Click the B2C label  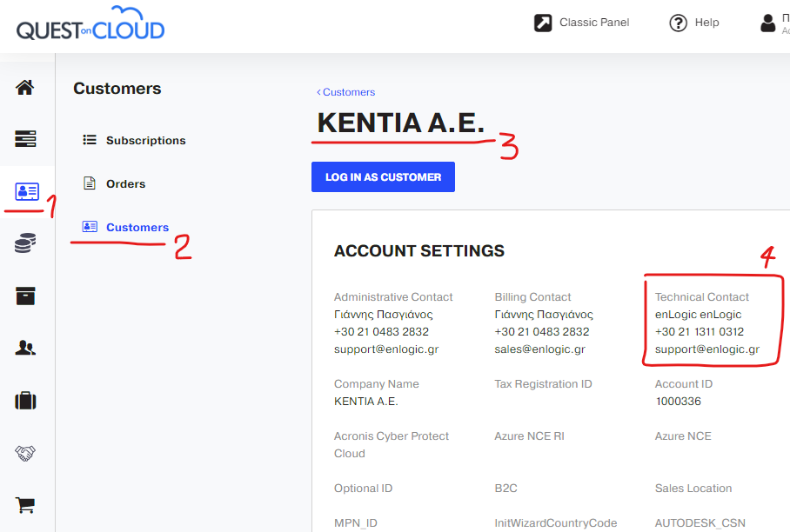(505, 489)
